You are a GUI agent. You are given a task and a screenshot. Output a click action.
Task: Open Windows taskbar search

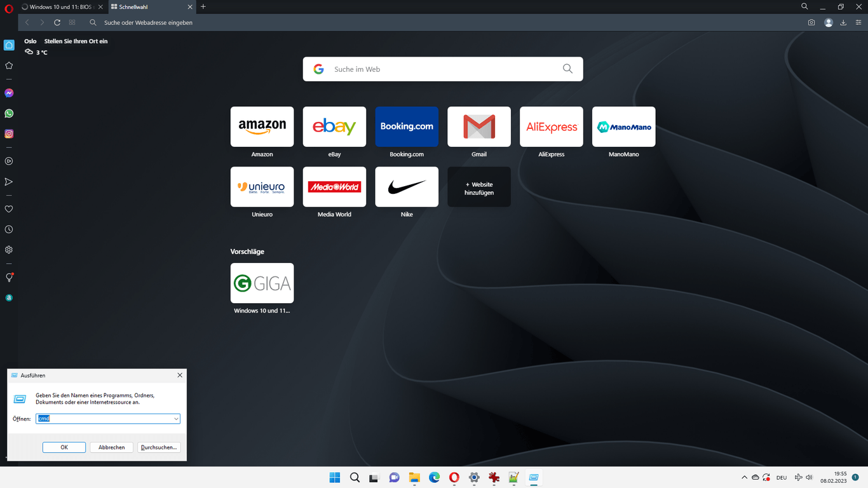click(355, 478)
